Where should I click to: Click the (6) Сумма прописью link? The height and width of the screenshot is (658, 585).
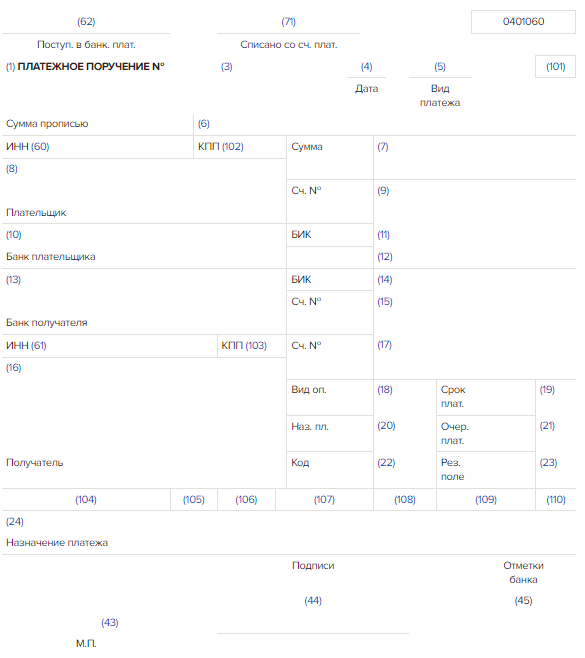click(204, 123)
